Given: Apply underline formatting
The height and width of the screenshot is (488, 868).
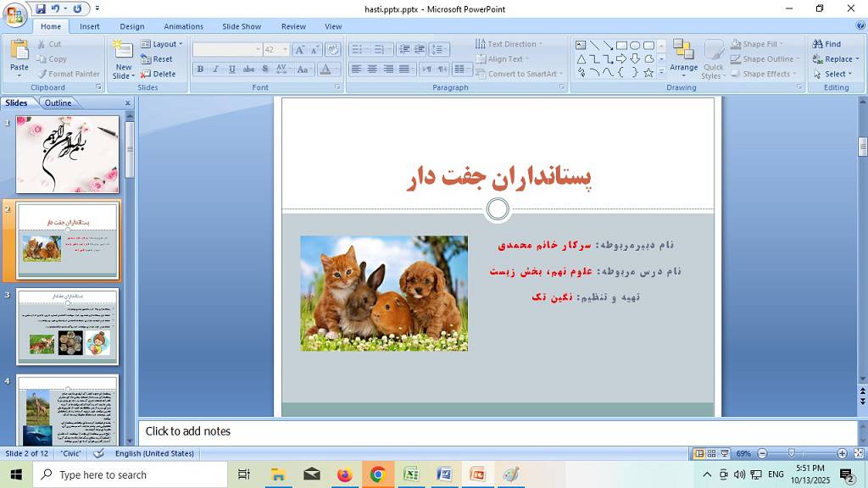Looking at the screenshot, I should click(231, 69).
